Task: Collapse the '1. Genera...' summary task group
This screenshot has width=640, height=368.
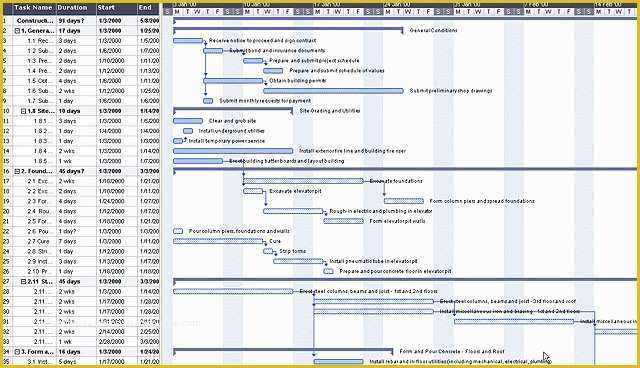Action: (17, 31)
